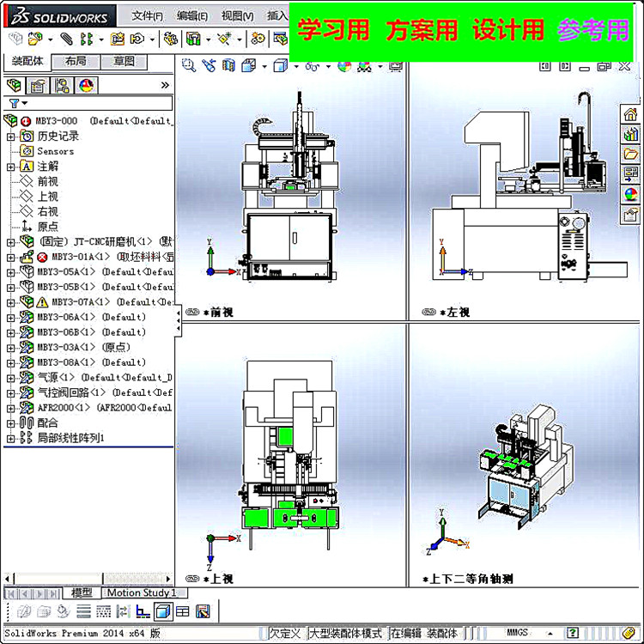Open the ConfigurationManager tab icon

pos(62,85)
